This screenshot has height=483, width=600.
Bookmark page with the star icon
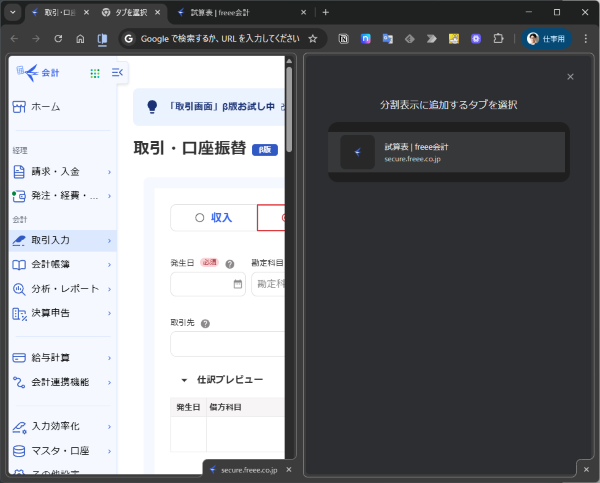pyautogui.click(x=312, y=38)
